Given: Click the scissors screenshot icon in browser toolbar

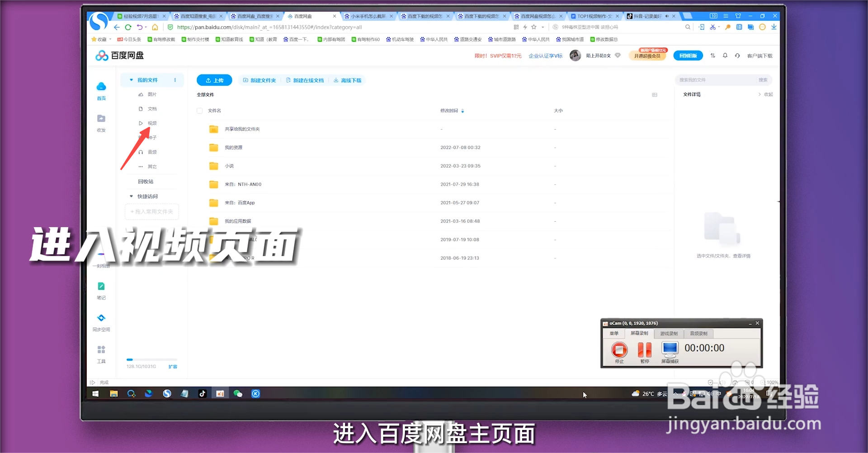Looking at the screenshot, I should point(712,27).
